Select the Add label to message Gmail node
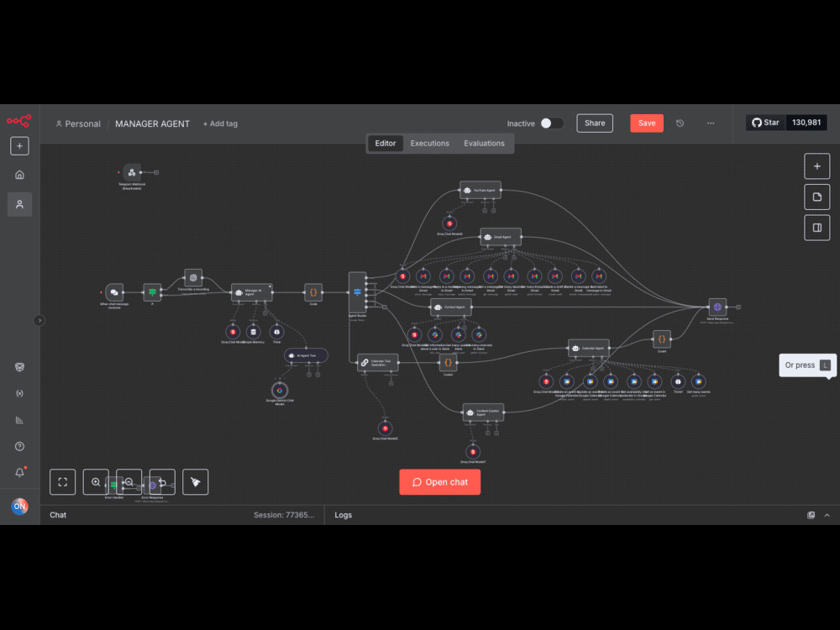This screenshot has width=840, height=630. click(599, 276)
